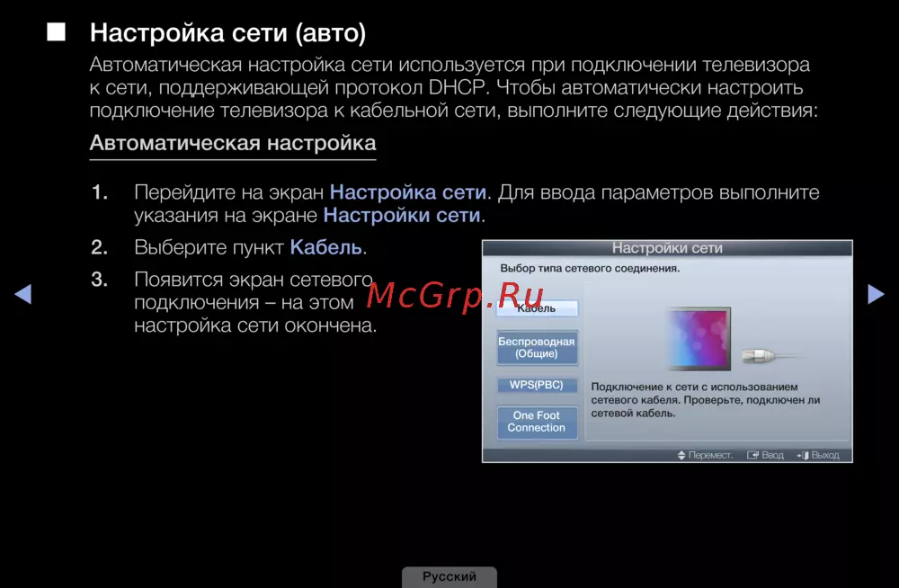
Task: Open the Русский language tab
Action: click(449, 576)
